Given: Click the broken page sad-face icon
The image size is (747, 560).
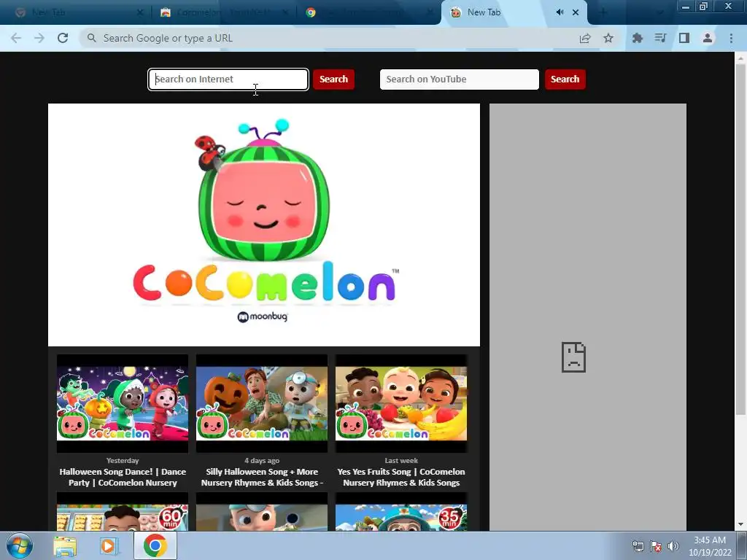Looking at the screenshot, I should click(573, 357).
